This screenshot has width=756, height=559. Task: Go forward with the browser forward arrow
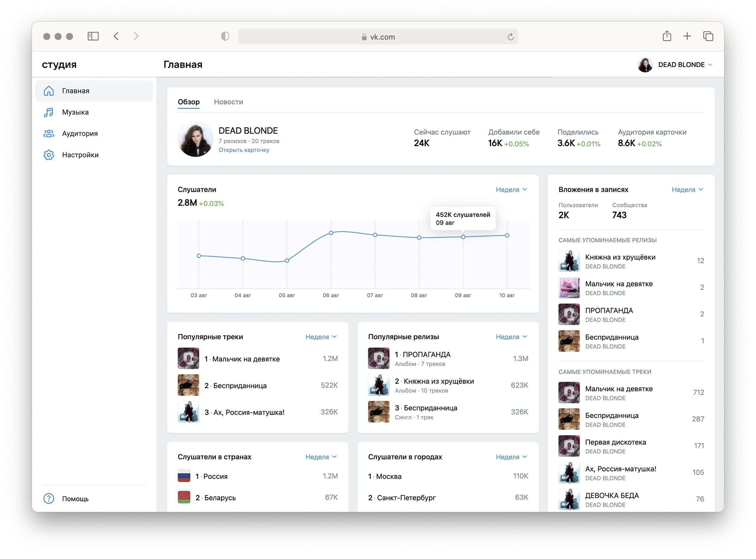136,36
